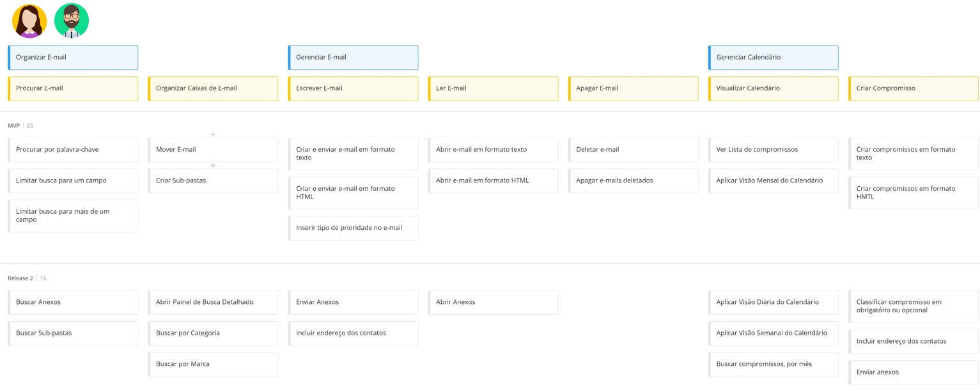Image resolution: width=980 pixels, height=391 pixels.
Task: Open the Abrir Painel de Busca Detalhado card
Action: pos(213,302)
